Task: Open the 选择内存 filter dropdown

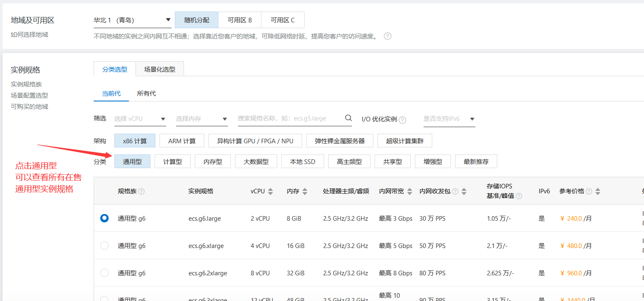Action: (202, 119)
